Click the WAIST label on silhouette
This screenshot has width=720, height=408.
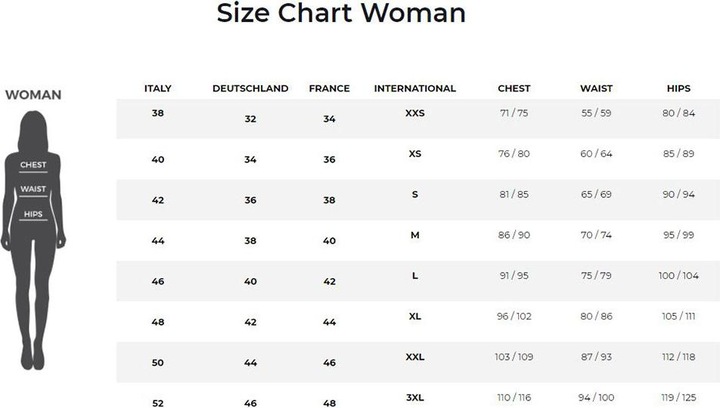coord(33,189)
